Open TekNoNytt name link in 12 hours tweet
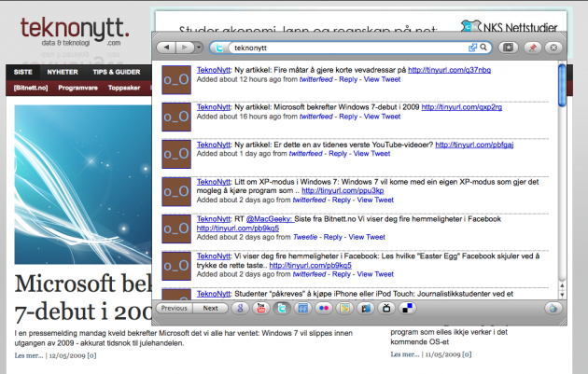The width and height of the screenshot is (588, 374). [214, 70]
